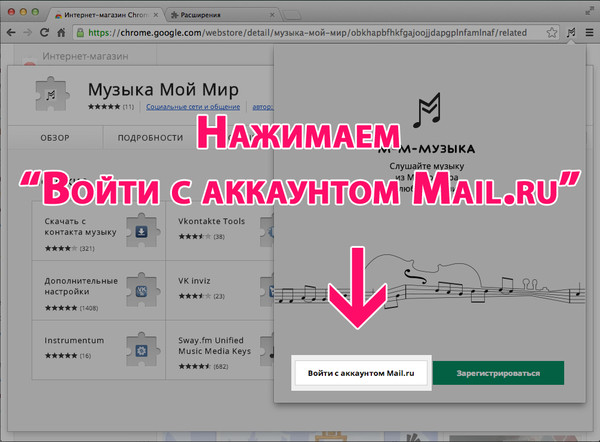Screen dimensions: 600x442
Task: Open a new browser tab
Action: coord(292,15)
